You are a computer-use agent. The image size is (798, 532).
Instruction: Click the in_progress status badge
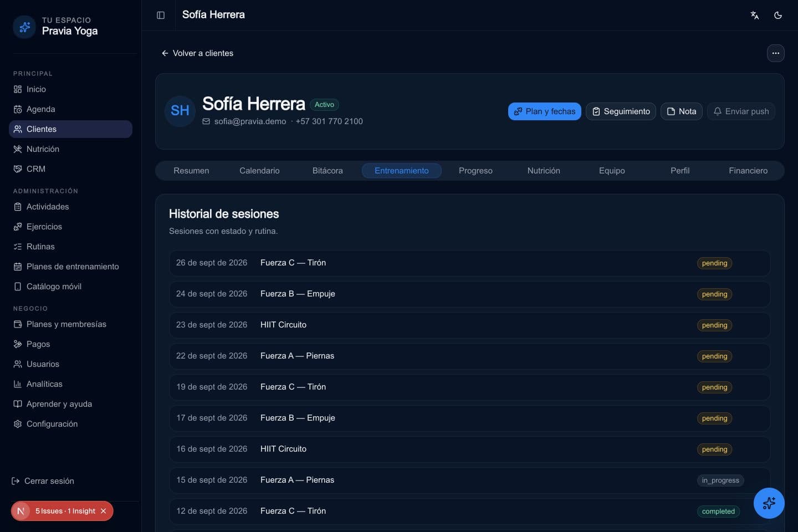[720, 480]
